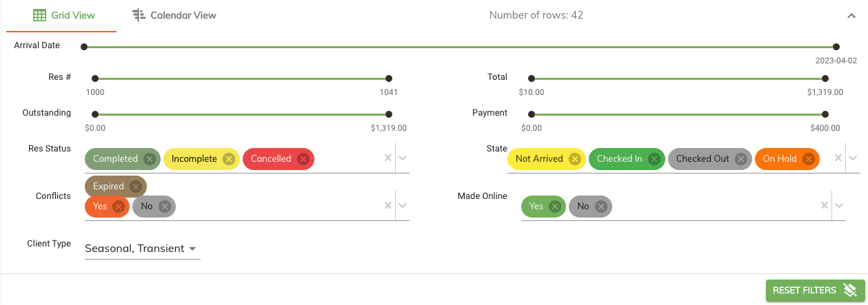
Task: Remove the Yes chip in Conflicts
Action: [x=118, y=207]
